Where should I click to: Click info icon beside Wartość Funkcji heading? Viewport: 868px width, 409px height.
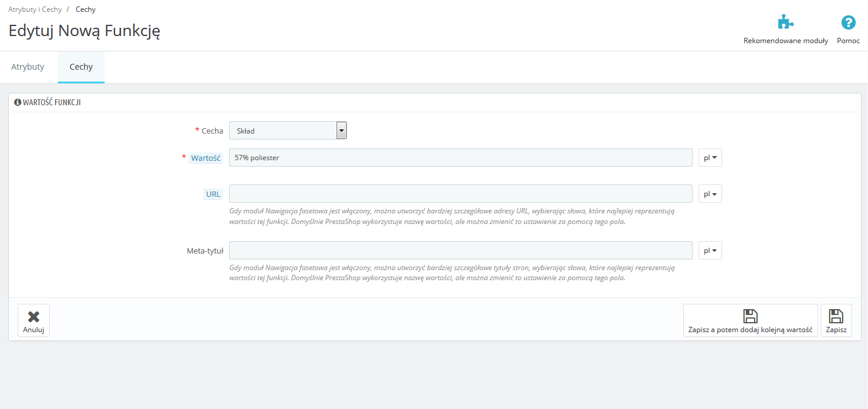click(17, 102)
